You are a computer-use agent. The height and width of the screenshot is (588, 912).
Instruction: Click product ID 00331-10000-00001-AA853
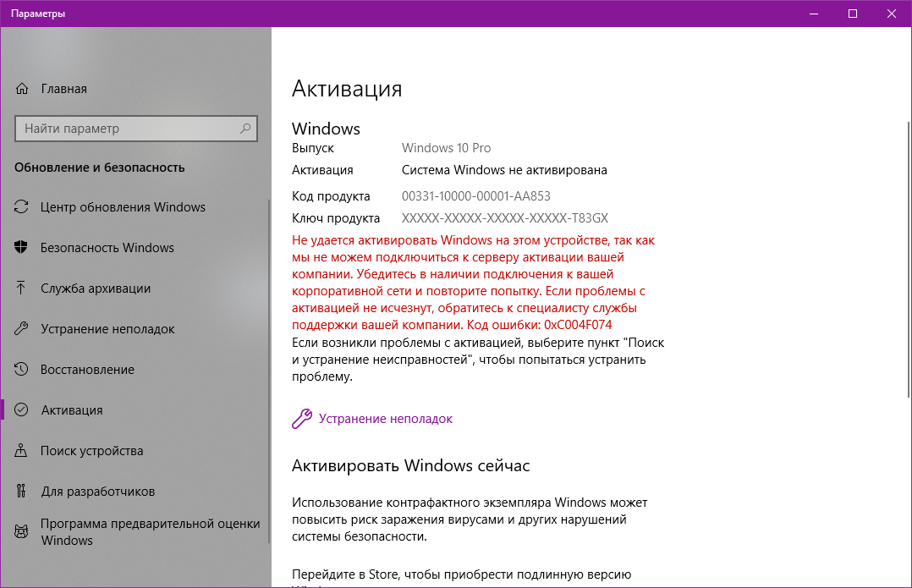(x=475, y=196)
